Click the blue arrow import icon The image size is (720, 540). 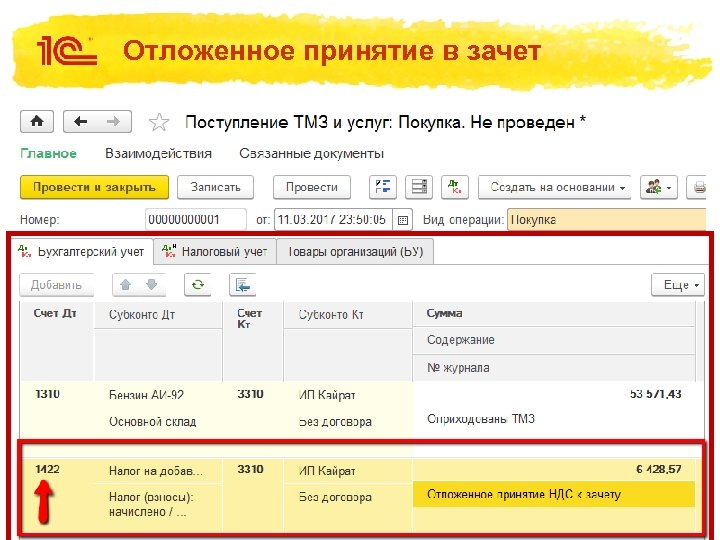pyautogui.click(x=242, y=285)
